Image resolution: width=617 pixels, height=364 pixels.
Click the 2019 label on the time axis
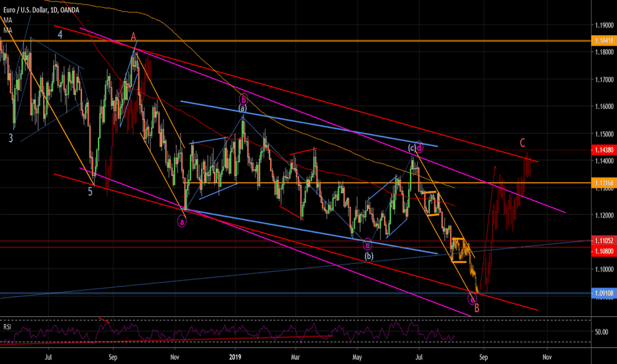coord(235,357)
